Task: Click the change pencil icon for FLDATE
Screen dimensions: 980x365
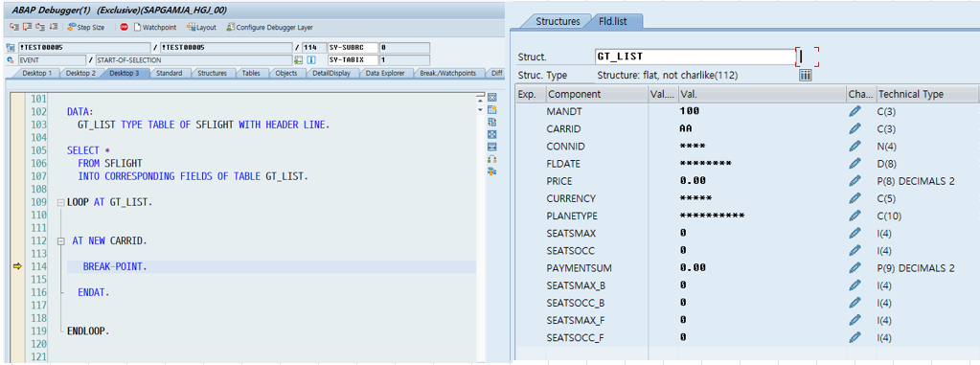Action: [855, 164]
